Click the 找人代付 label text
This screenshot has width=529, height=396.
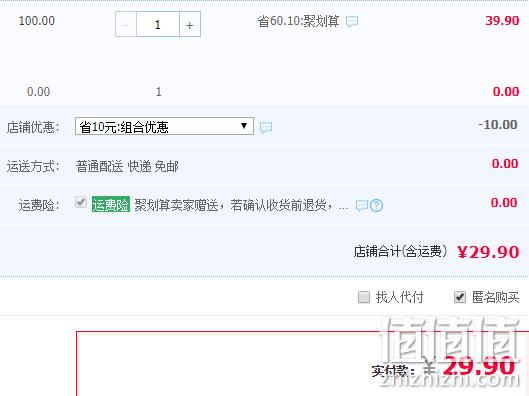pyautogui.click(x=399, y=297)
